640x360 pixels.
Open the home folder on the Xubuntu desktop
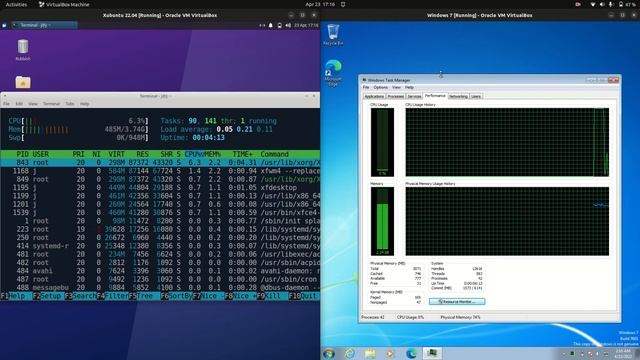coord(23,82)
